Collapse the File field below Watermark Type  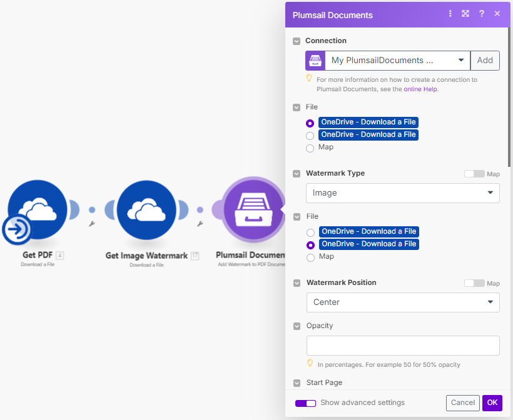point(297,217)
